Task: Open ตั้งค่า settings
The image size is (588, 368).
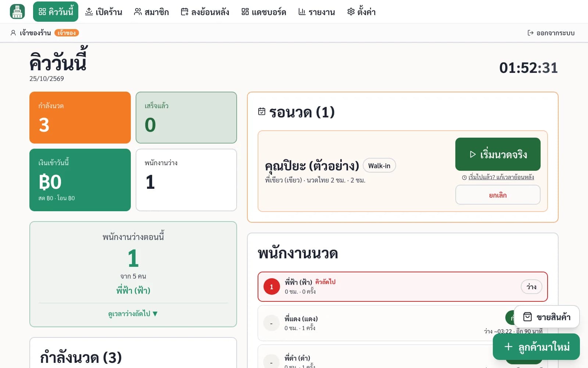Action: point(361,12)
